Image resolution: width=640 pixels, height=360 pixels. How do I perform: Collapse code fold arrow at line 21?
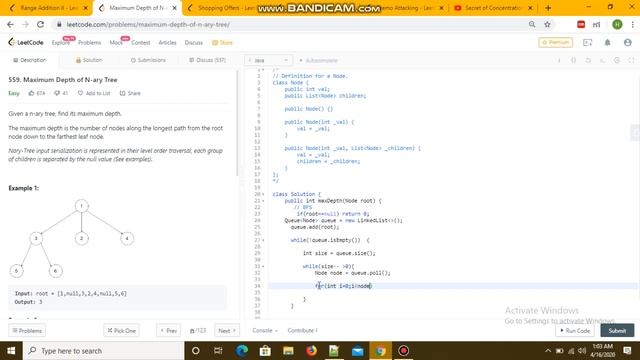point(263,201)
